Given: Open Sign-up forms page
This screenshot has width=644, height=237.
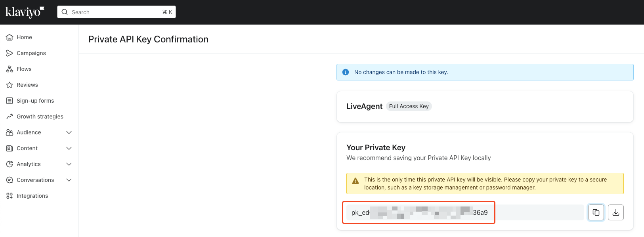Looking at the screenshot, I should click(x=35, y=101).
